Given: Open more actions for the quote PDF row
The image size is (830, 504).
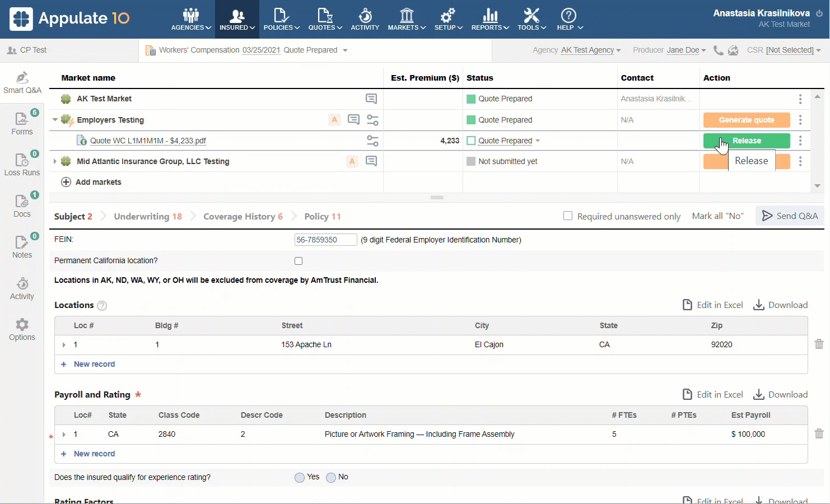Looking at the screenshot, I should point(800,141).
